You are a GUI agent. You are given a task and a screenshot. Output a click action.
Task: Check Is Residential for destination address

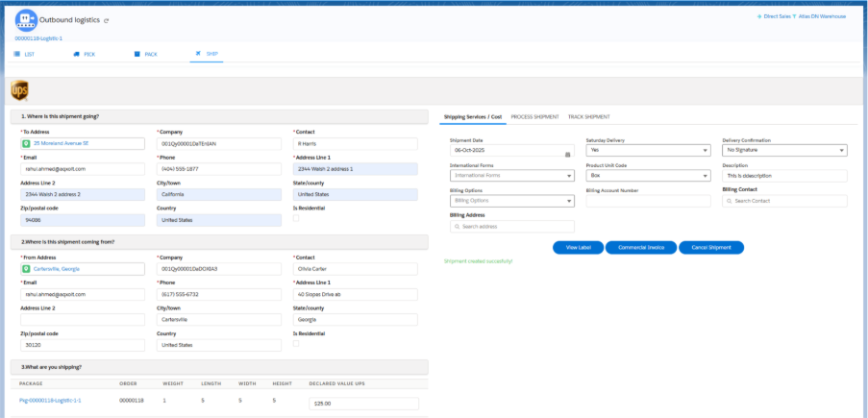coord(296,218)
